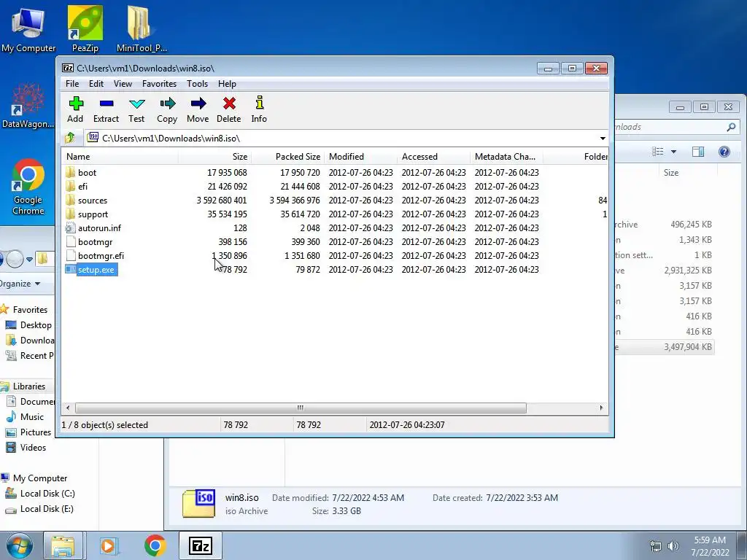Click the volume speaker tray icon
Viewport: 747px width, 560px height.
[x=673, y=546]
